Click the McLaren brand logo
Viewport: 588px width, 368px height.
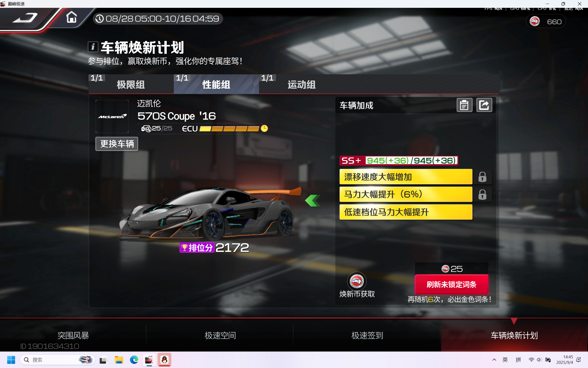point(112,116)
